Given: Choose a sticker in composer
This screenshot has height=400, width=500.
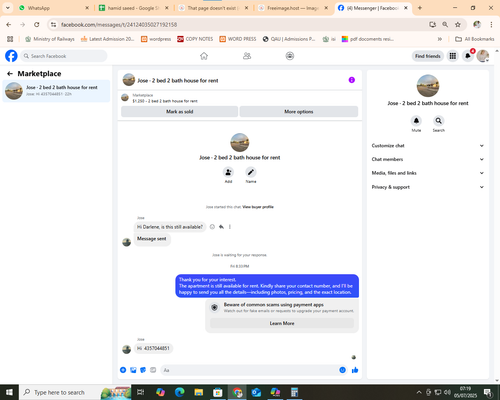Looking at the screenshot, I should click(143, 370).
